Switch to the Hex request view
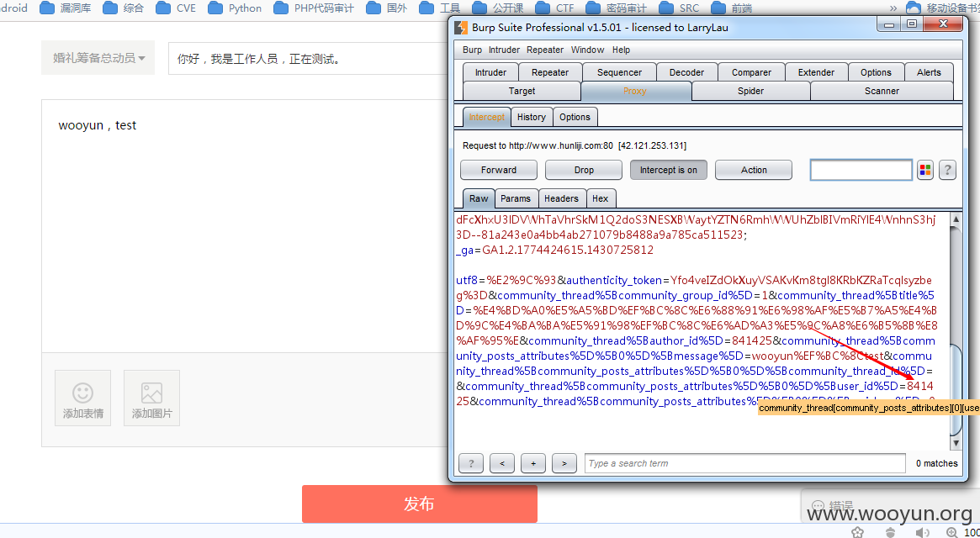The width and height of the screenshot is (980, 538). (x=601, y=198)
